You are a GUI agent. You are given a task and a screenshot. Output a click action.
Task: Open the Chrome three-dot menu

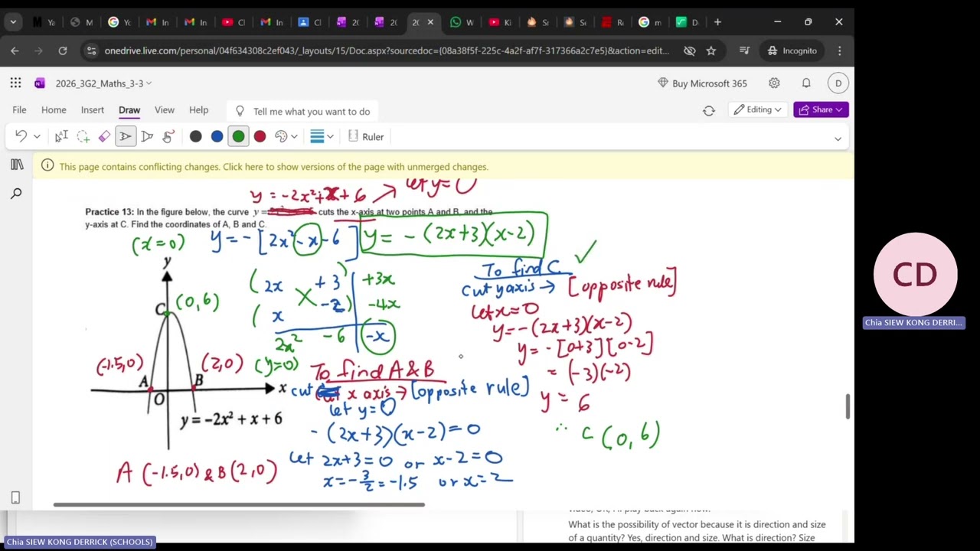click(840, 51)
